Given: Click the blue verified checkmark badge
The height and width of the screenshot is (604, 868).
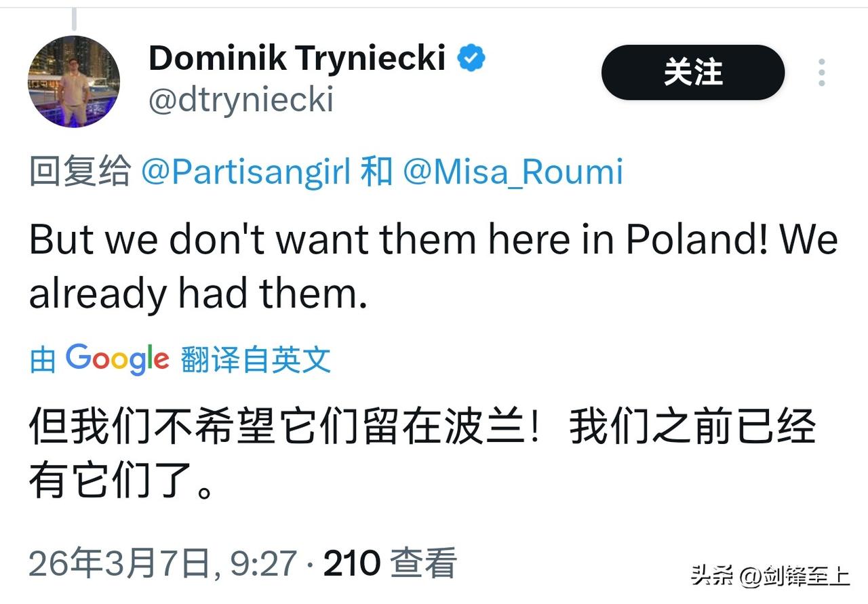Looking at the screenshot, I should [x=471, y=58].
